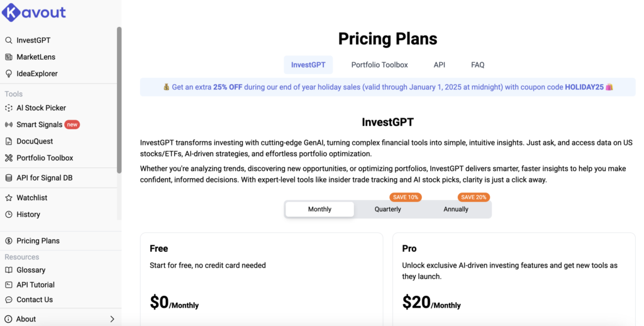Select the Monthly billing option
The image size is (644, 326).
click(x=319, y=209)
